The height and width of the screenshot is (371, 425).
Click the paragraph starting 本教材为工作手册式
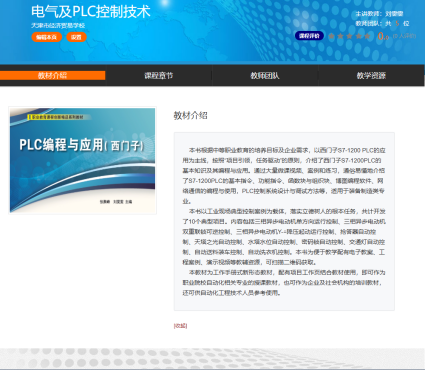(x=284, y=283)
